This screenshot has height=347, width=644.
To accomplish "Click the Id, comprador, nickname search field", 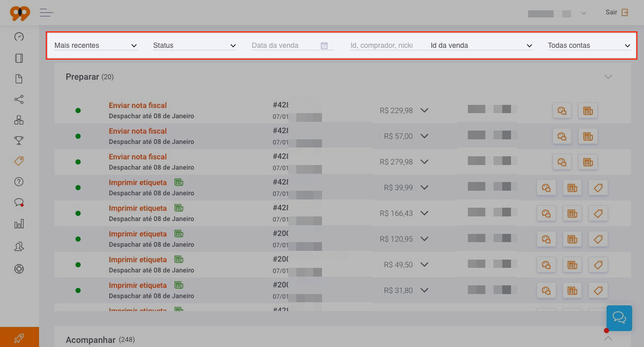I will point(382,45).
